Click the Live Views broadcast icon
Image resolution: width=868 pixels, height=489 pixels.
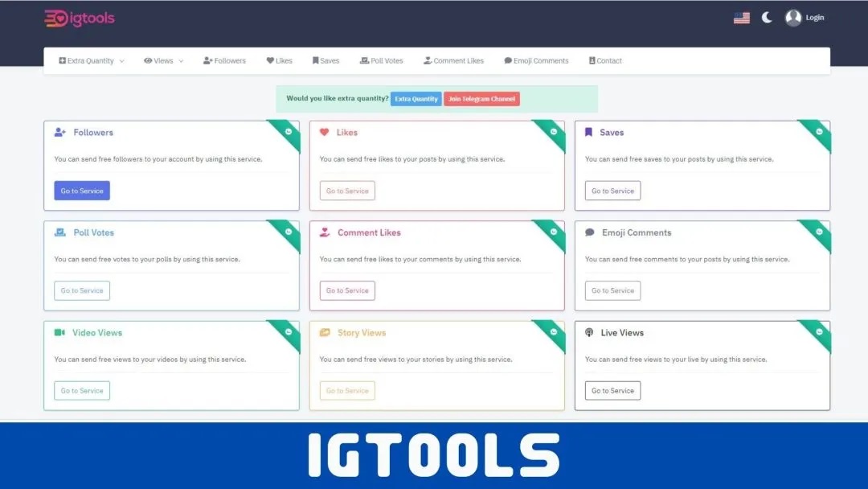(589, 332)
